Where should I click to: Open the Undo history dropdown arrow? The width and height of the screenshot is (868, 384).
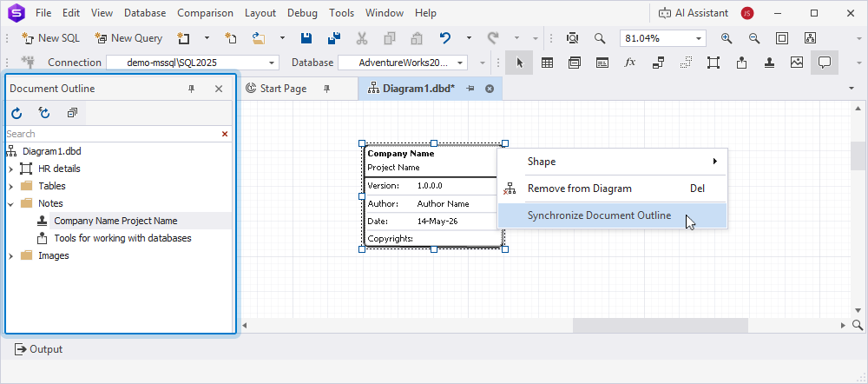click(469, 38)
